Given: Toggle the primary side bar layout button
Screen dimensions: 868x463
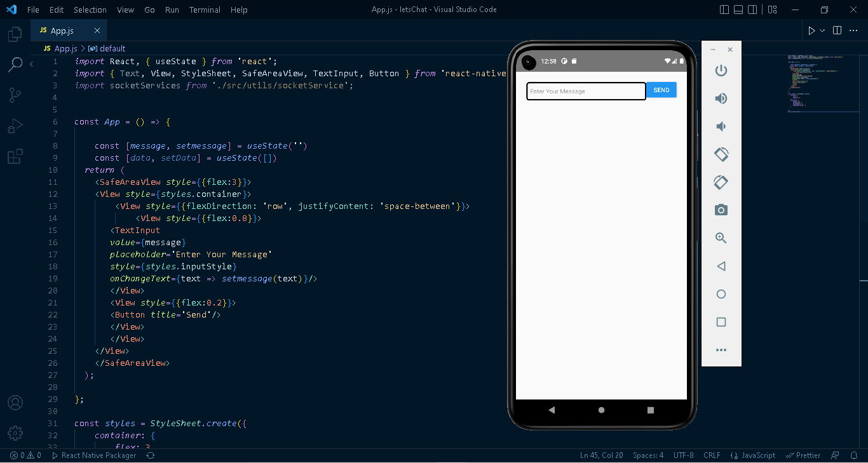Looking at the screenshot, I should tap(724, 10).
